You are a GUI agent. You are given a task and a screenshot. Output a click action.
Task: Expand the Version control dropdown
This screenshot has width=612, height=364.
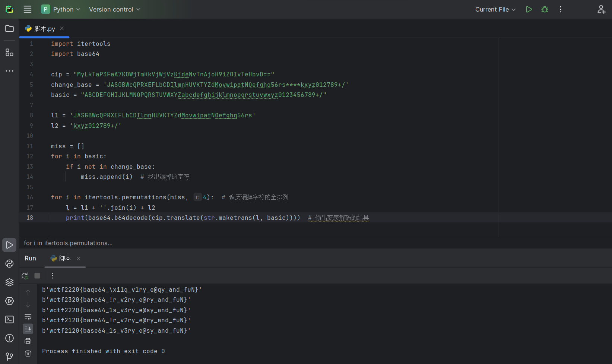115,9
